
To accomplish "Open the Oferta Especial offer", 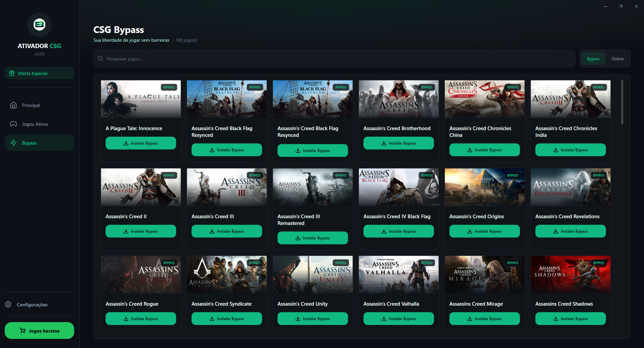I will click(39, 73).
